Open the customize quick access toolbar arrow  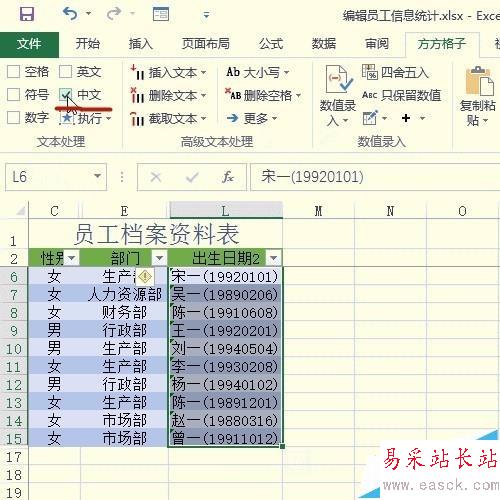206,15
